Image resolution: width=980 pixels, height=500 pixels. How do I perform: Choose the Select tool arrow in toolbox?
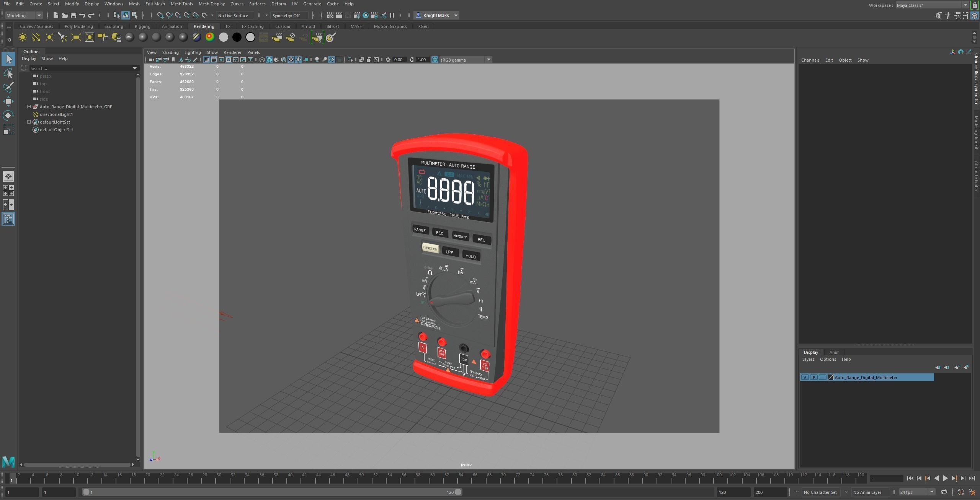pos(8,59)
